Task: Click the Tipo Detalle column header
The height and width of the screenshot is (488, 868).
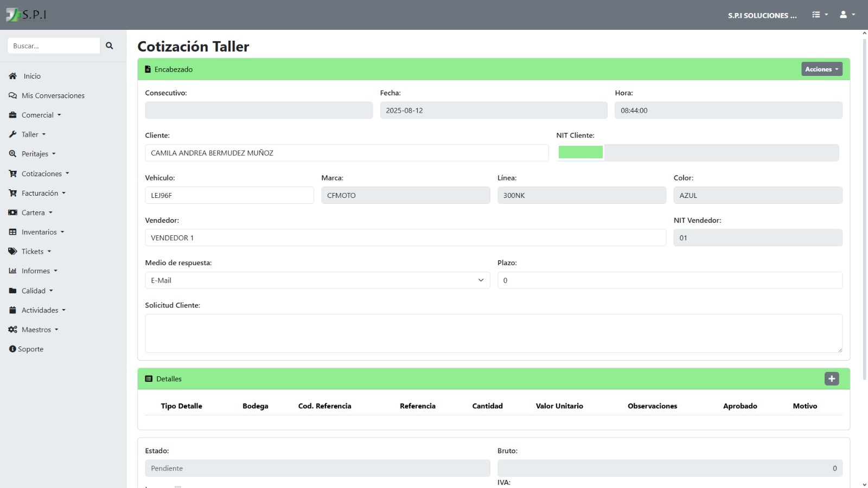Action: pyautogui.click(x=181, y=406)
